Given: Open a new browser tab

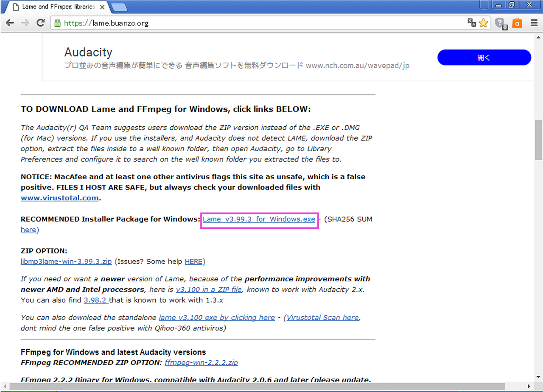Looking at the screenshot, I should coord(120,7).
